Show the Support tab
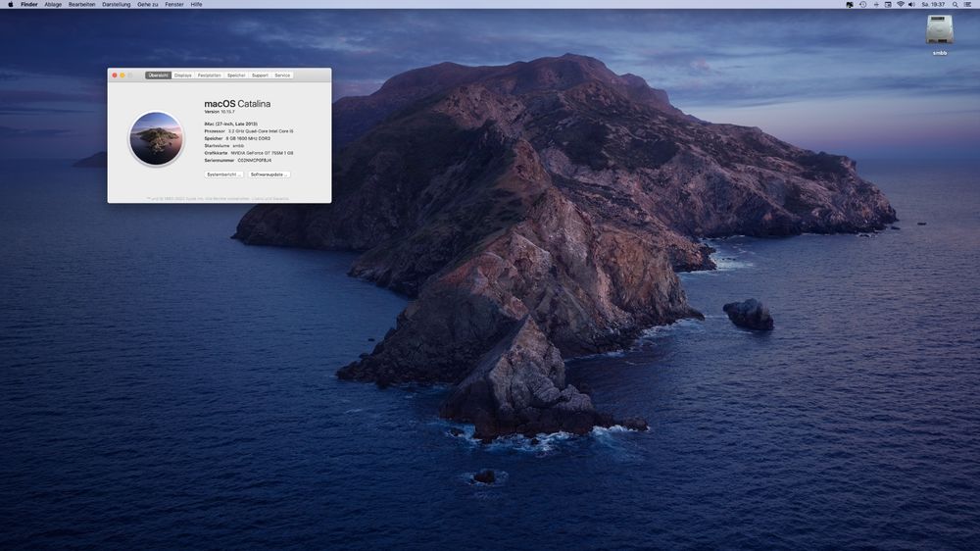The image size is (980, 551). tap(260, 75)
